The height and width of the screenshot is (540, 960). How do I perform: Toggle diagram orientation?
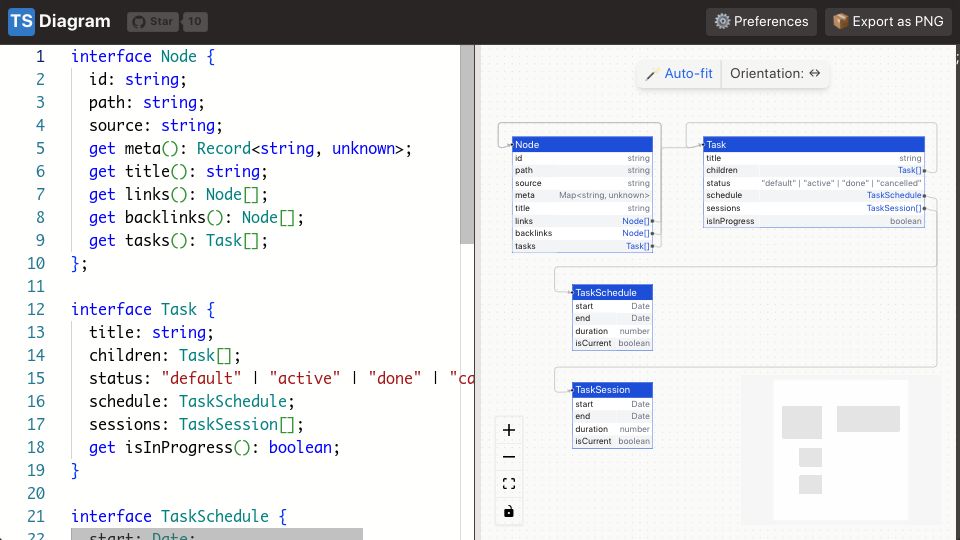click(x=775, y=73)
